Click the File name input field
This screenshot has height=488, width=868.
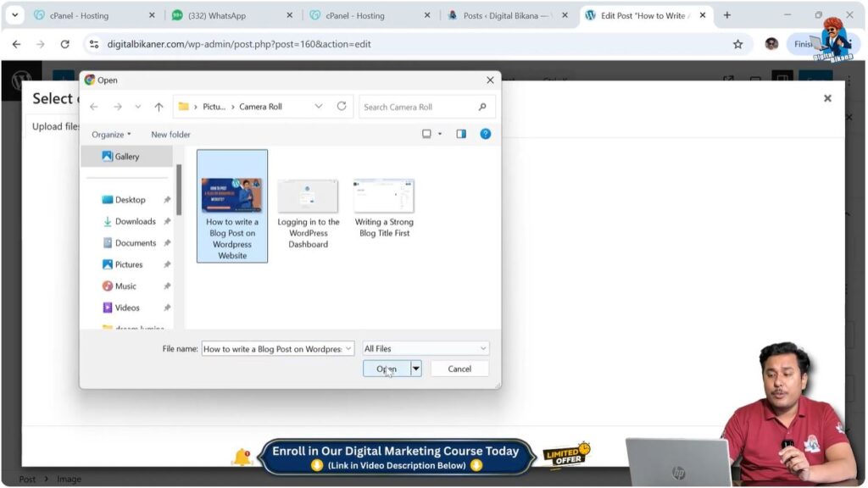click(273, 348)
